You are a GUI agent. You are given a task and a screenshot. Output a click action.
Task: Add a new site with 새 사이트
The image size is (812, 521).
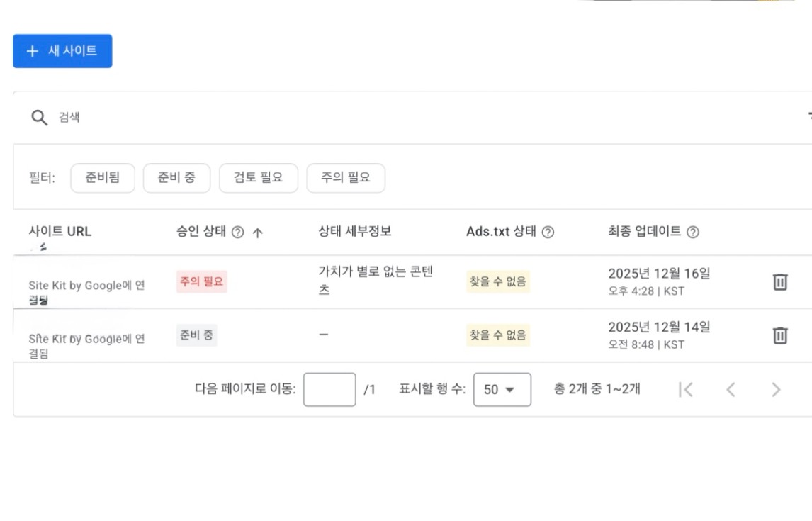[x=62, y=51]
